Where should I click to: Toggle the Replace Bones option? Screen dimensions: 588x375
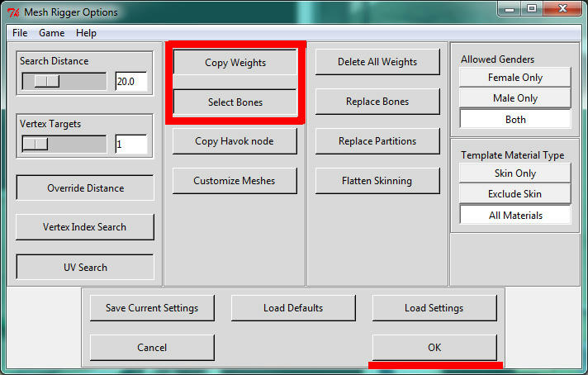pos(377,102)
